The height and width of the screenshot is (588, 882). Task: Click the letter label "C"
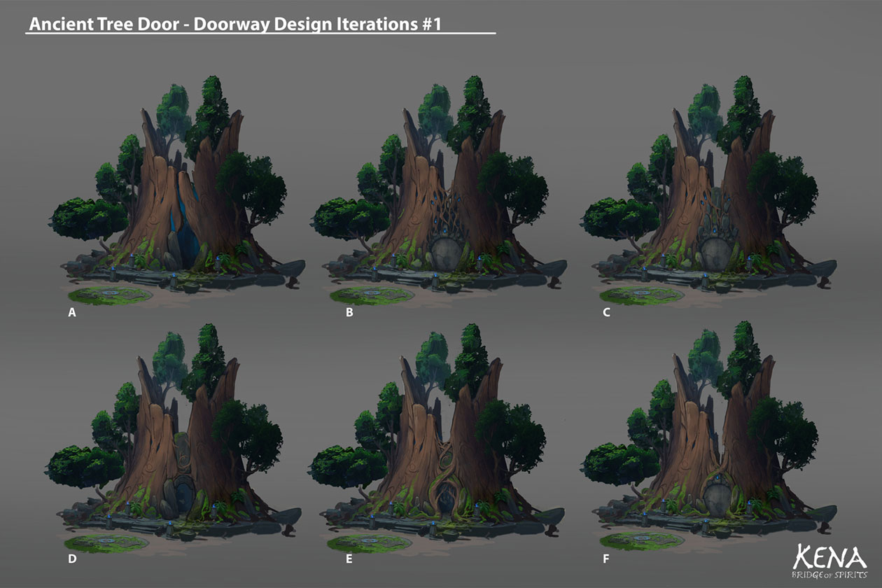(606, 313)
